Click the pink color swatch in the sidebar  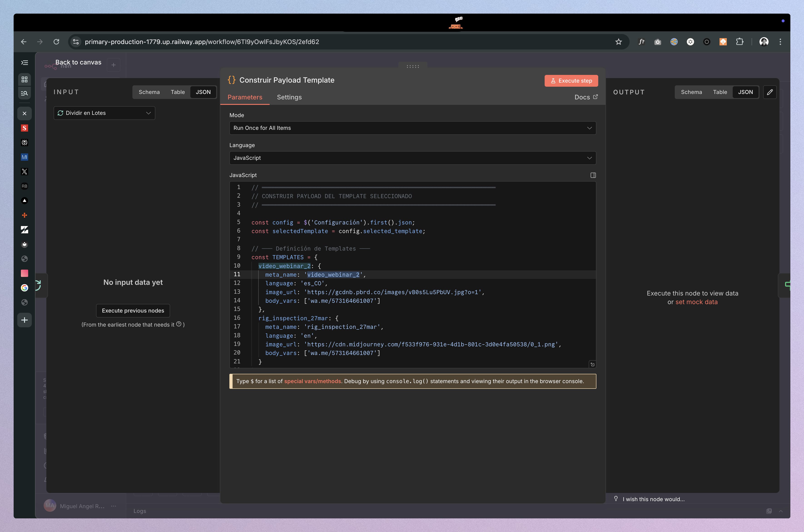pos(24,273)
